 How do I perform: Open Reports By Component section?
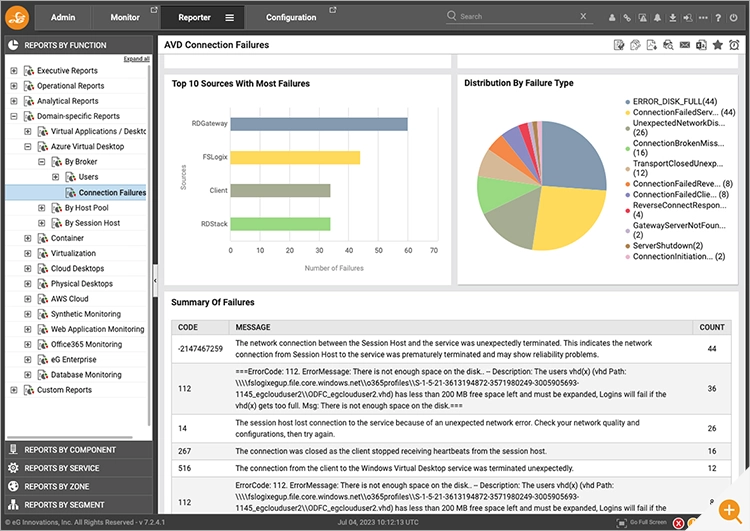79,450
